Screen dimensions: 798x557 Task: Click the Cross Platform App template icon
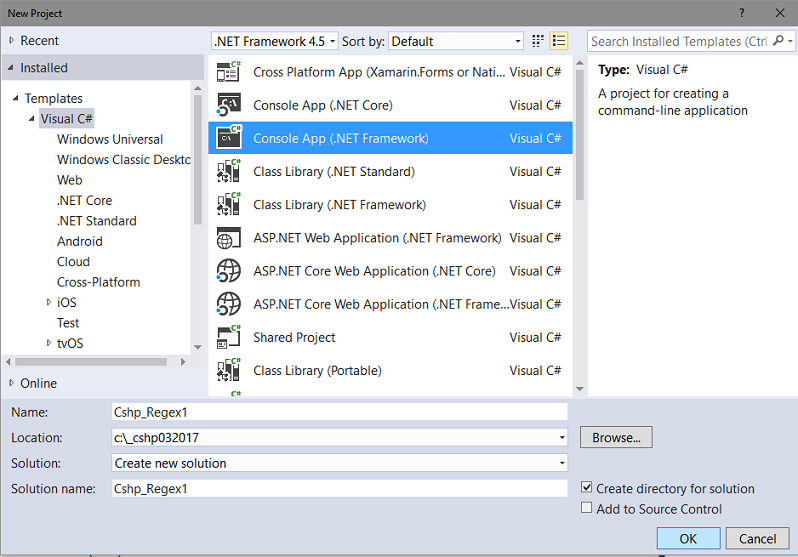click(x=229, y=72)
